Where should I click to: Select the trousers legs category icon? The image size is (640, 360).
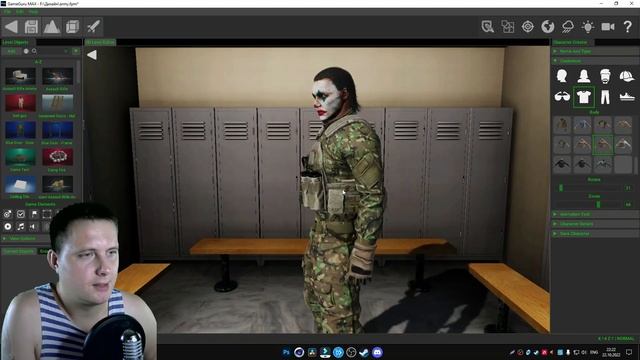[x=605, y=97]
